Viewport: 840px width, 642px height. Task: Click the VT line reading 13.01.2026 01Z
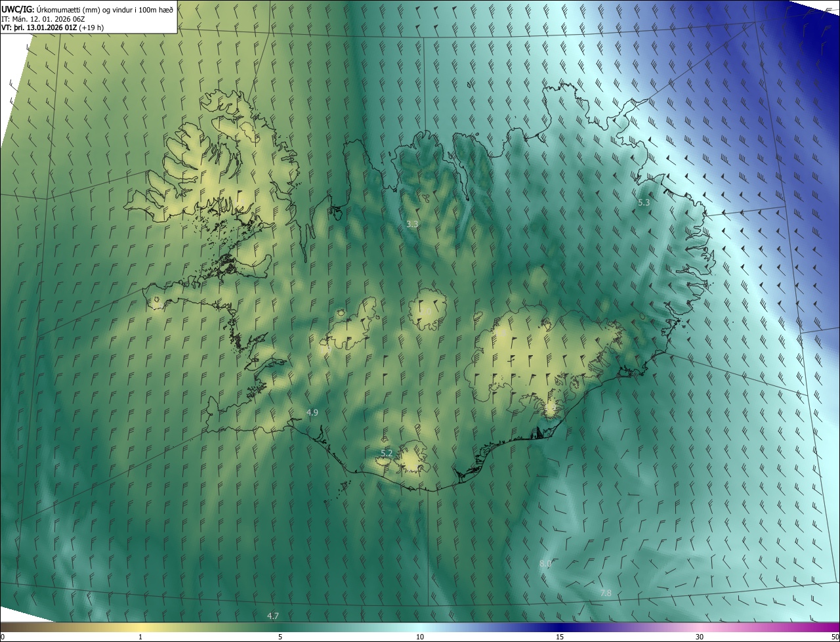point(52,28)
